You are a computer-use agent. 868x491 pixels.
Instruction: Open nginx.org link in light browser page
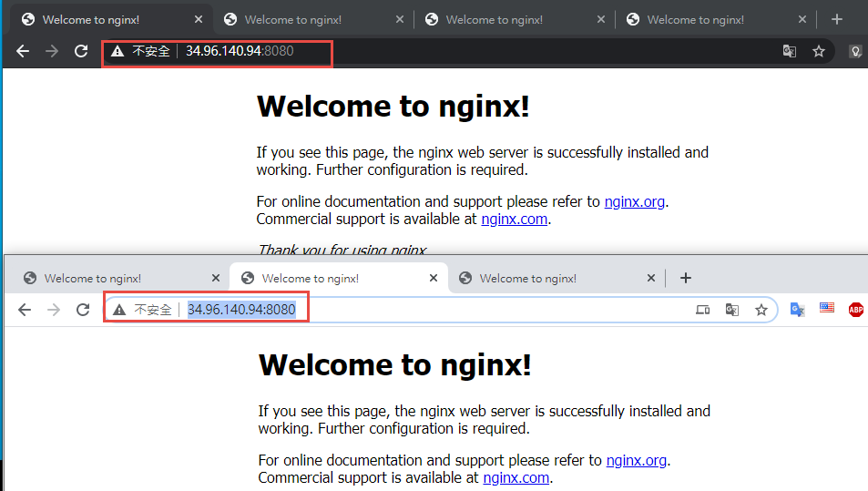(x=637, y=461)
